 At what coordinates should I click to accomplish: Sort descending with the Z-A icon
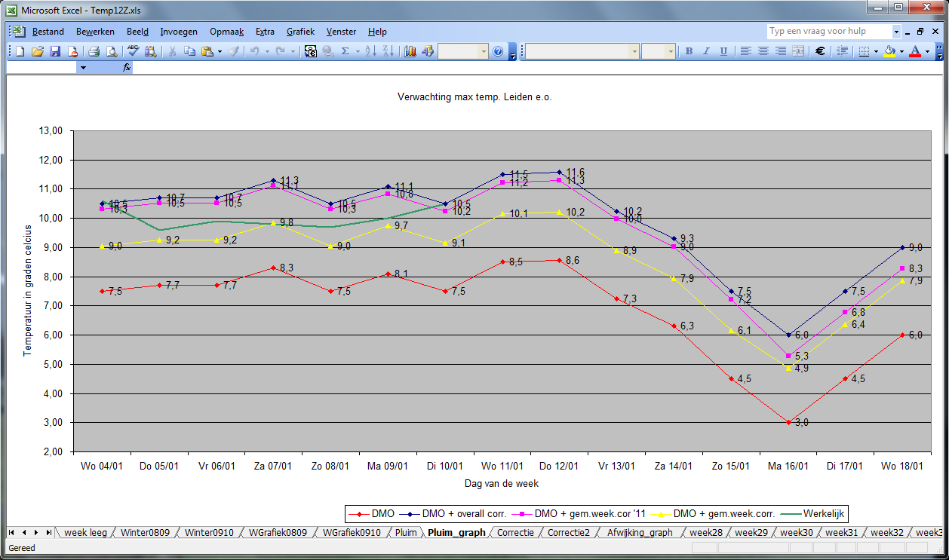point(388,51)
